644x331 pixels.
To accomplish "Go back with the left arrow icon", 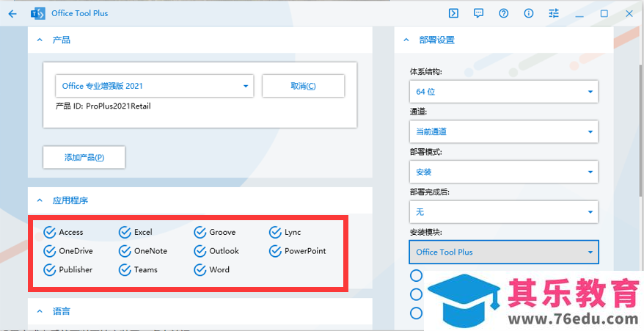I will pyautogui.click(x=12, y=13).
